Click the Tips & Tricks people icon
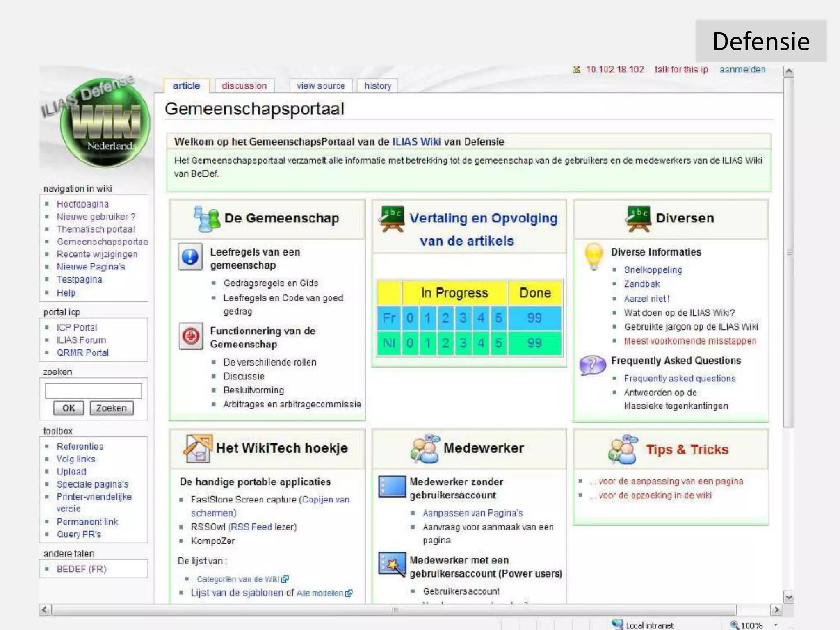The height and width of the screenshot is (630, 840). click(x=623, y=450)
